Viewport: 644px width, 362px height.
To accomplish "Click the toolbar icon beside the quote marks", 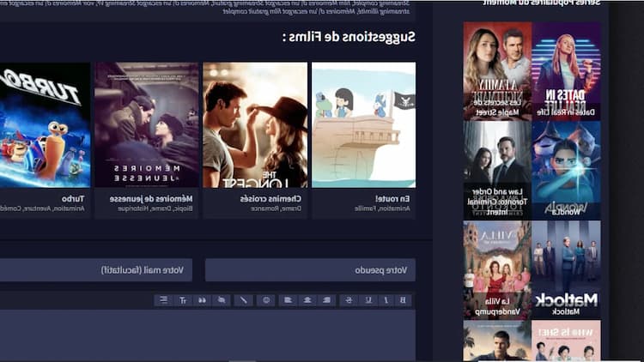I will [x=222, y=300].
